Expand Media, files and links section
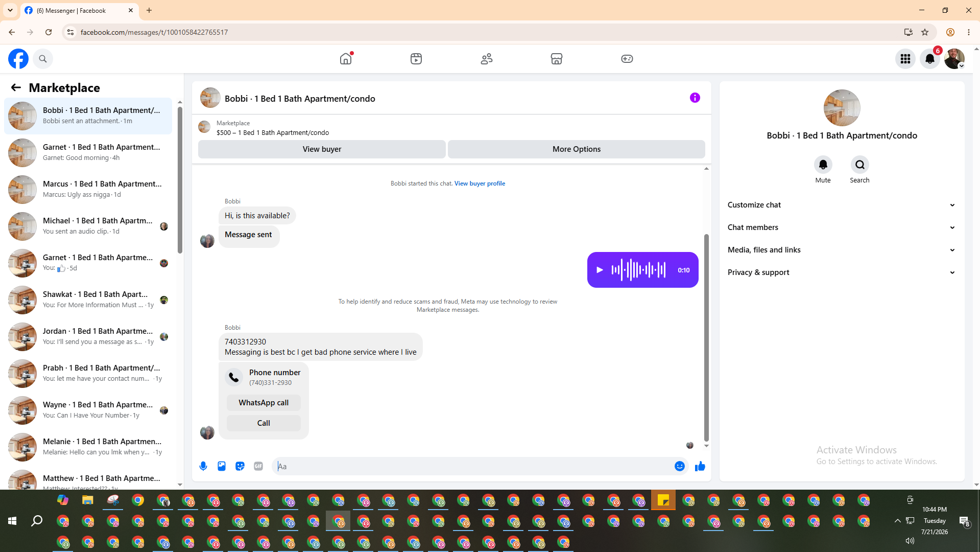The image size is (980, 552). (x=842, y=250)
